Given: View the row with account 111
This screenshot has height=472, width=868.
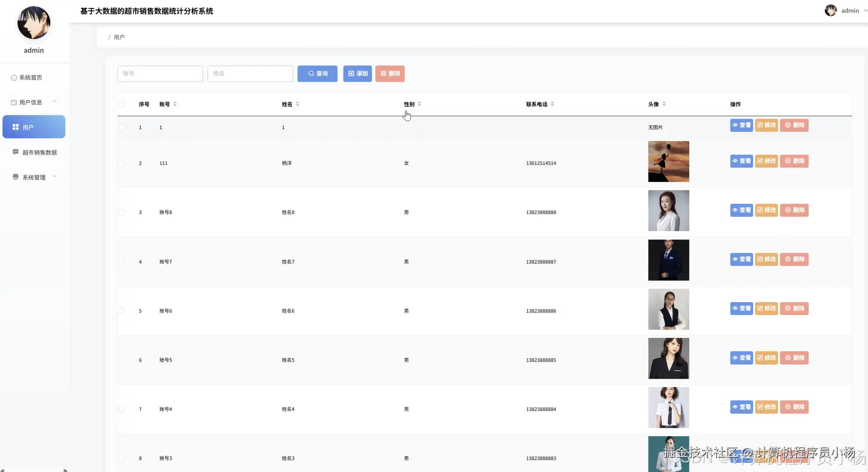Looking at the screenshot, I should pos(741,161).
